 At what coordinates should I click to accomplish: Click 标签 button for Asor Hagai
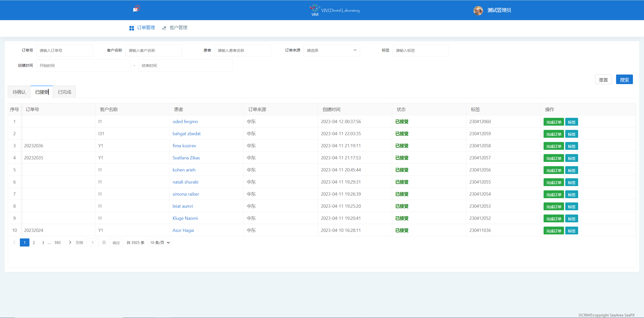[572, 231]
